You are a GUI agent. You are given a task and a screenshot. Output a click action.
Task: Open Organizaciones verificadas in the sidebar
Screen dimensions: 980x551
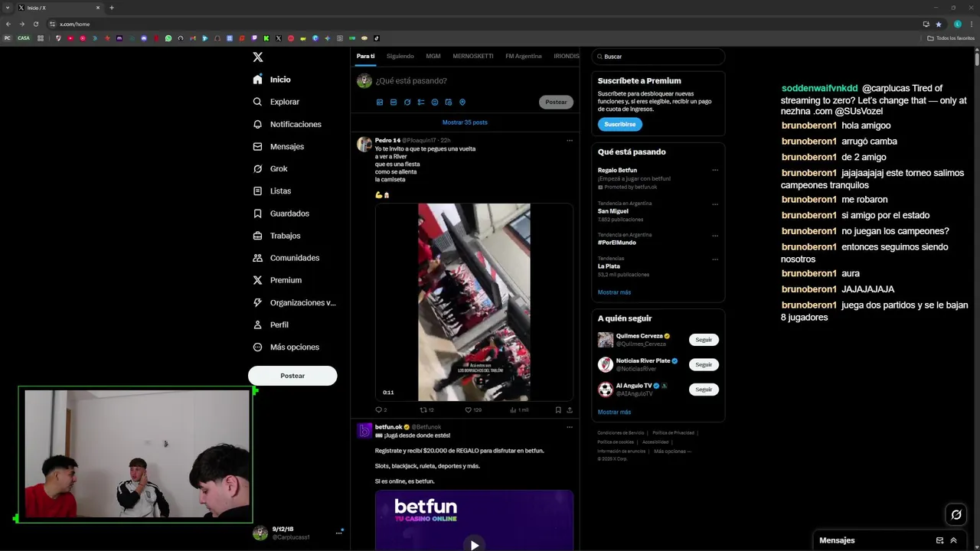pos(294,302)
